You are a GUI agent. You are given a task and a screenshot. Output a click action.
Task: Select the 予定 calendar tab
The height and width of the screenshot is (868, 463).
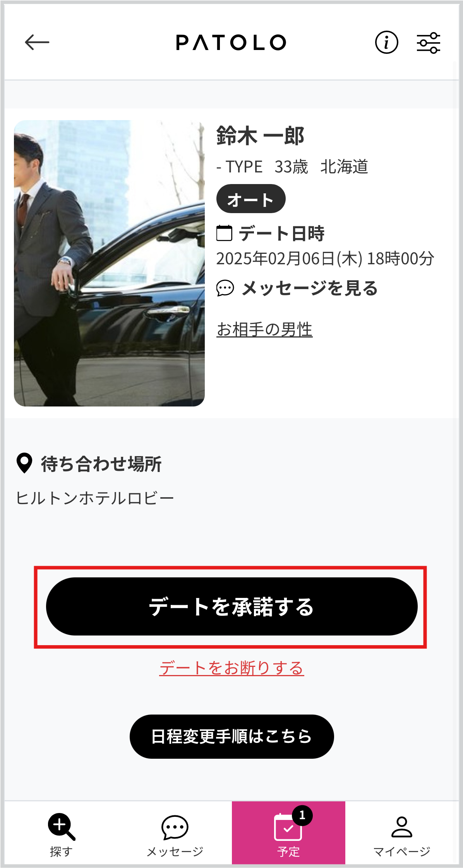click(288, 832)
